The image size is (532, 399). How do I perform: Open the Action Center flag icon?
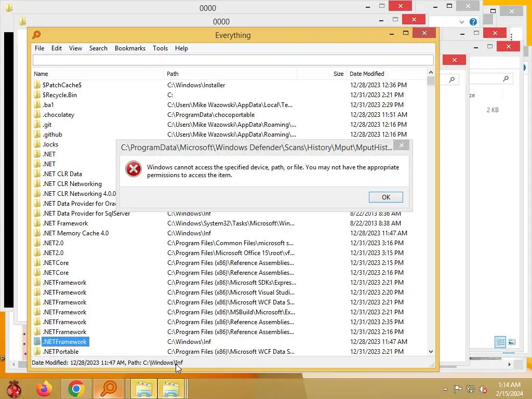tap(458, 389)
